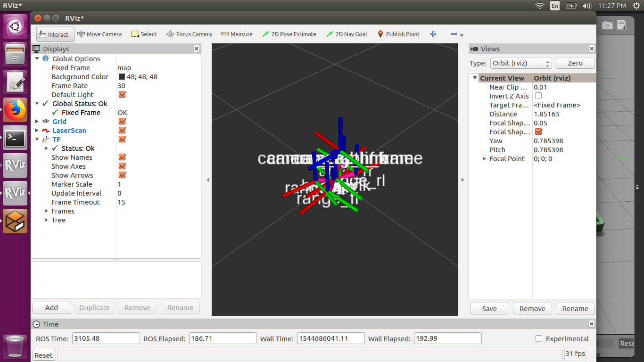The image size is (644, 362).
Task: Click the Reset time button
Action: pyautogui.click(x=43, y=355)
